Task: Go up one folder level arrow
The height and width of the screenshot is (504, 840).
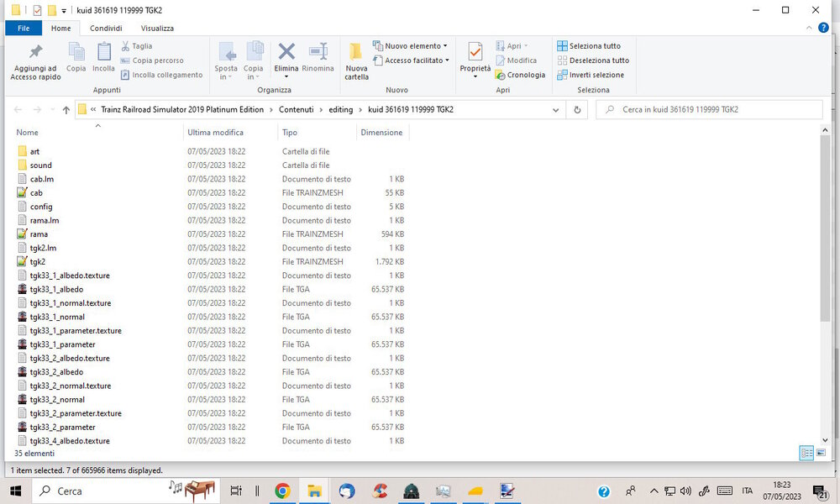Action: point(66,110)
